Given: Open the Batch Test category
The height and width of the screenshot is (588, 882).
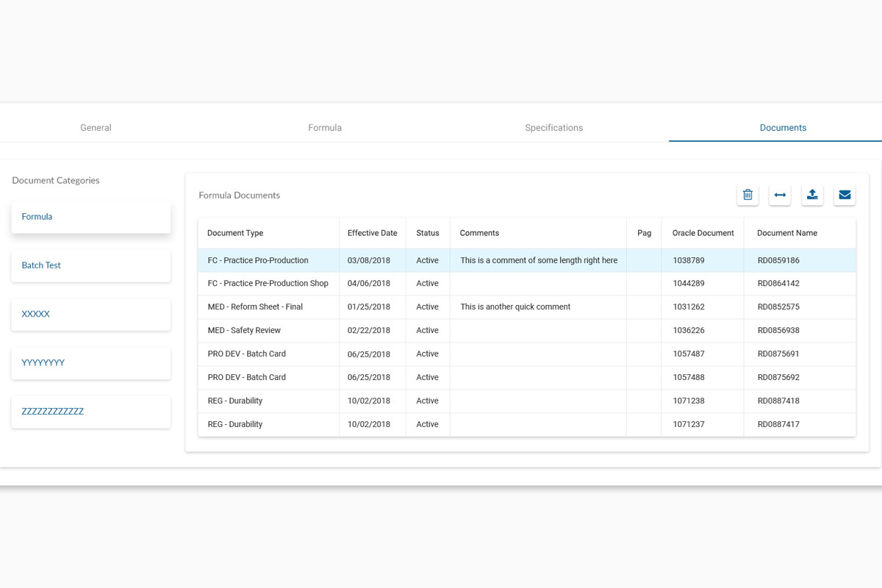Looking at the screenshot, I should (91, 265).
